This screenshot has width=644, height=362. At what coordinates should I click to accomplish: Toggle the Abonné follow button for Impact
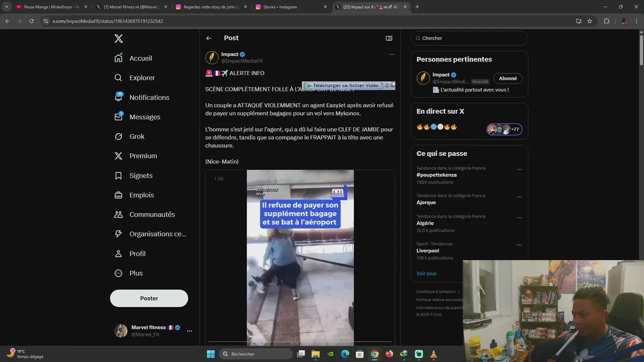click(508, 78)
